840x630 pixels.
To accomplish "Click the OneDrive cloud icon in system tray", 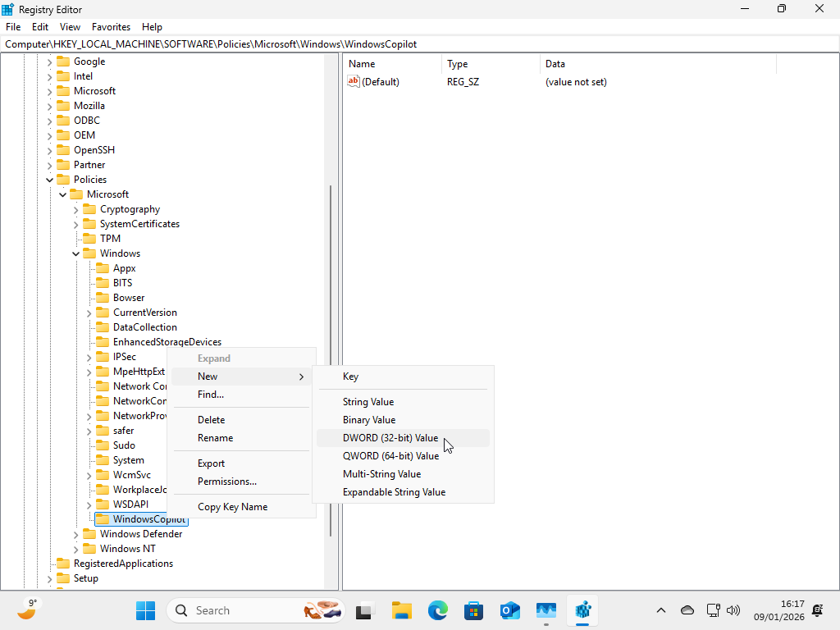I will click(x=687, y=610).
